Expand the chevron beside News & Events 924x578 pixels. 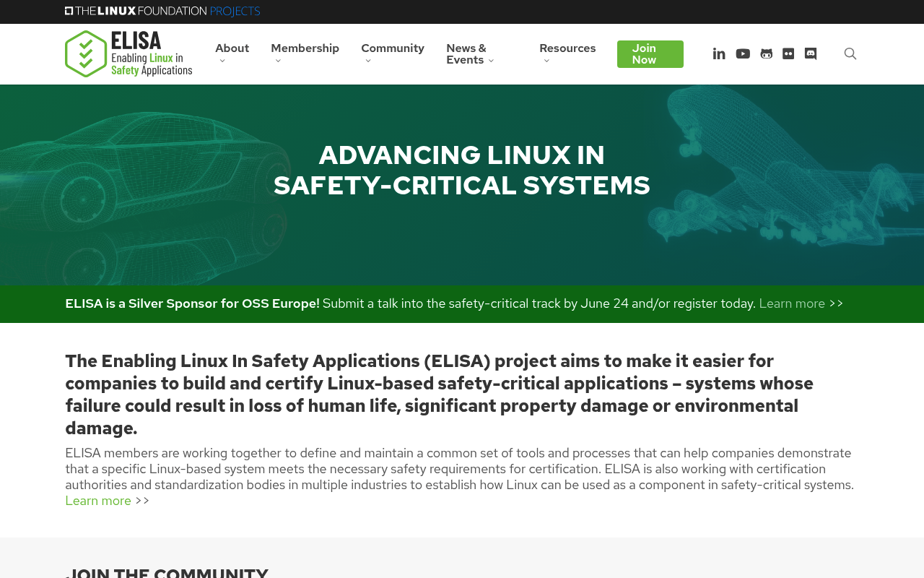tap(491, 61)
